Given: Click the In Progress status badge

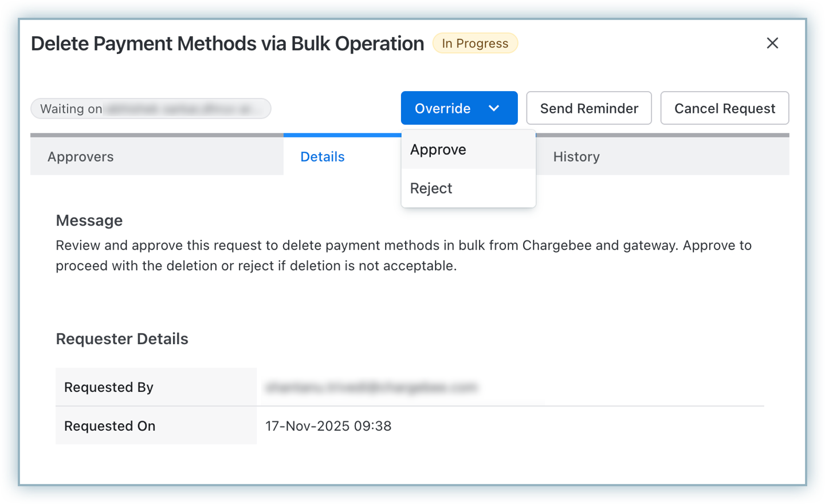Looking at the screenshot, I should coord(475,44).
